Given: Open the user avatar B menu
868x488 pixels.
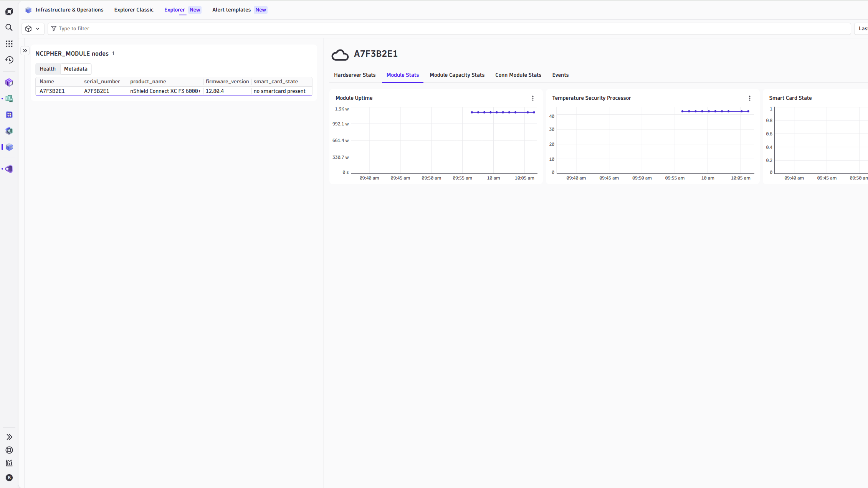Looking at the screenshot, I should tap(9, 478).
